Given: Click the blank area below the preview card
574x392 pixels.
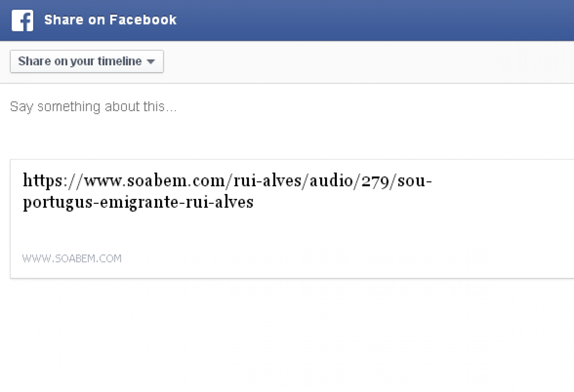Looking at the screenshot, I should click(287, 335).
